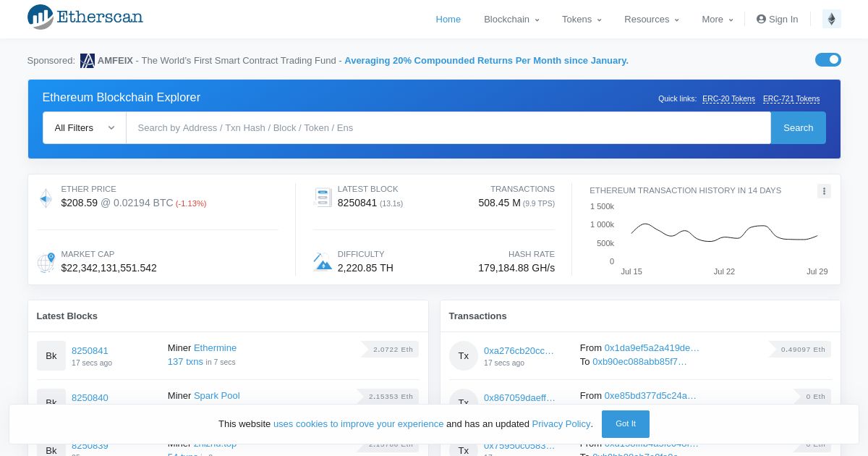Screen dimensions: 868x456
Task: Click the market cap value $22,342,131,551.542
Action: [x=109, y=268]
